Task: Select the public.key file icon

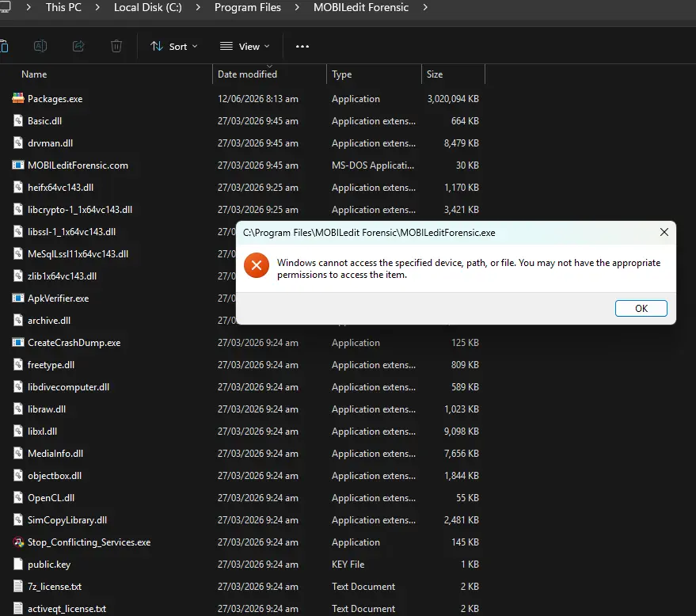Action: (x=18, y=564)
